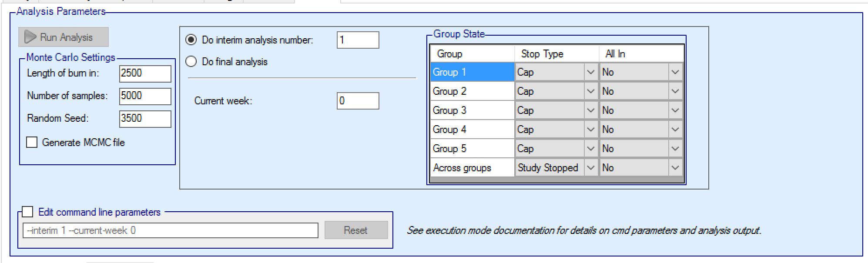
Task: Select the Group 4 row cell
Action: coord(472,130)
